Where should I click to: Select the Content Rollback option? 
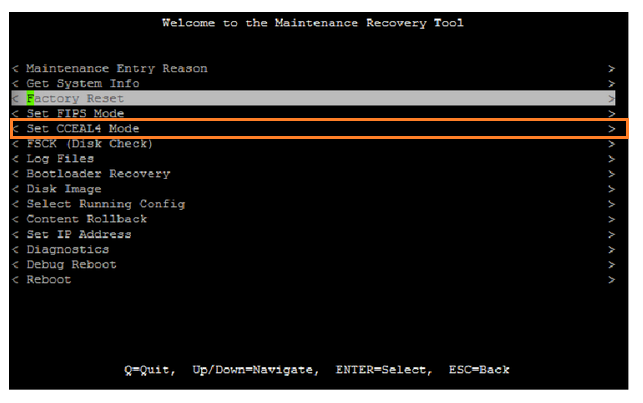[313, 219]
